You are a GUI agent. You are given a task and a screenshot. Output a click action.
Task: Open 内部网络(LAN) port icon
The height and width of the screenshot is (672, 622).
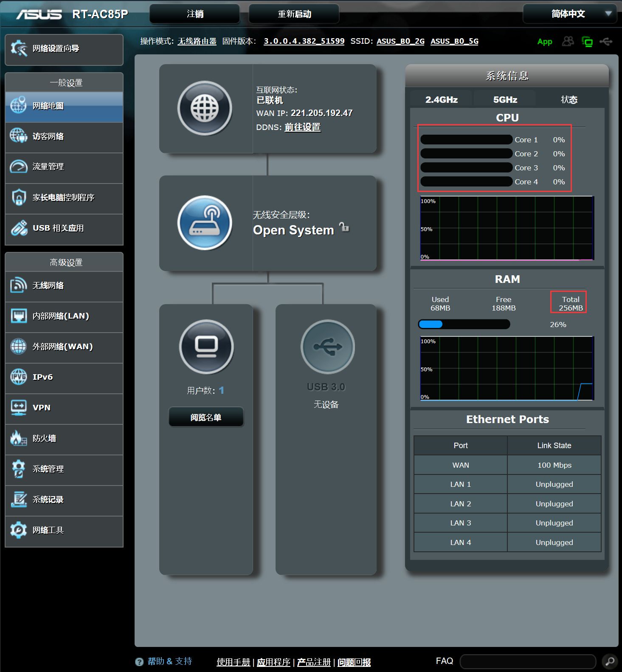[x=18, y=316]
